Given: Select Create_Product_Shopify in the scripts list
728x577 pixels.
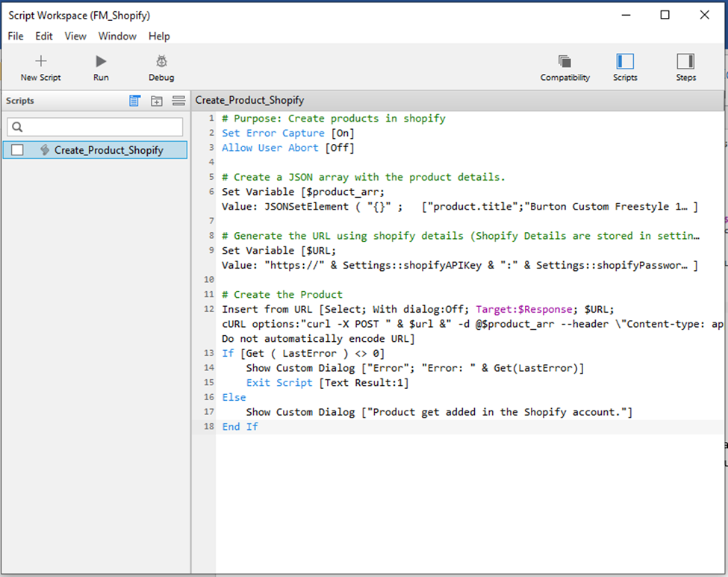Looking at the screenshot, I should click(x=108, y=150).
